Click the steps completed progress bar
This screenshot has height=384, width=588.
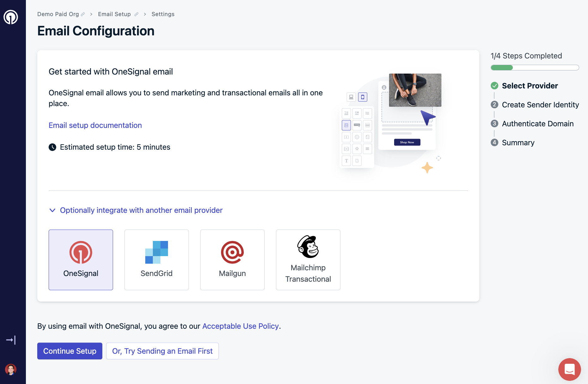(x=535, y=68)
